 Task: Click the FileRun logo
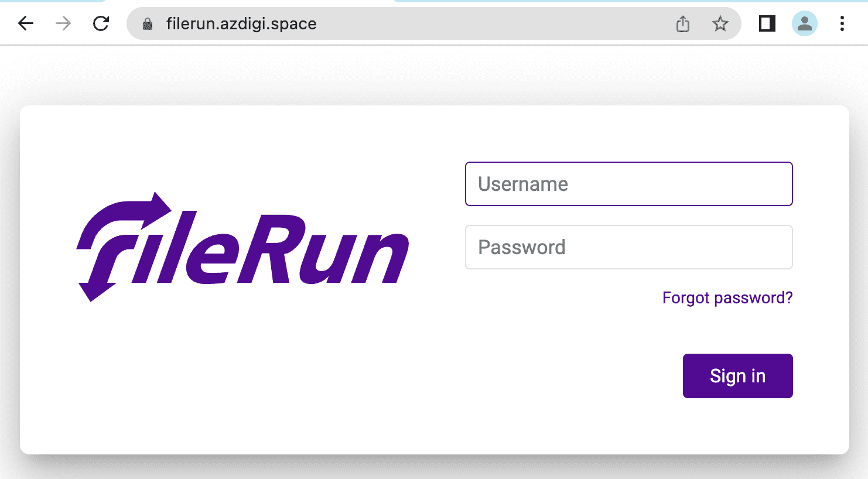pyautogui.click(x=242, y=247)
